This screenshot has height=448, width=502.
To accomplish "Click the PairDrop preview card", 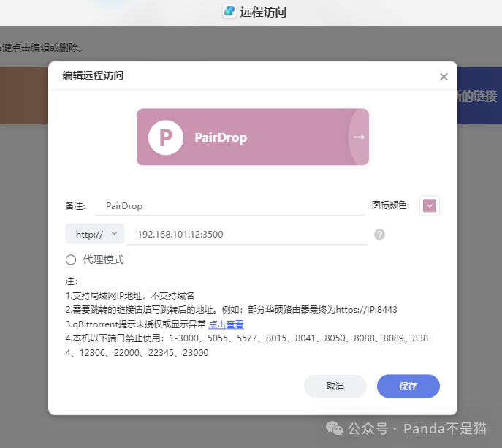I will [253, 137].
